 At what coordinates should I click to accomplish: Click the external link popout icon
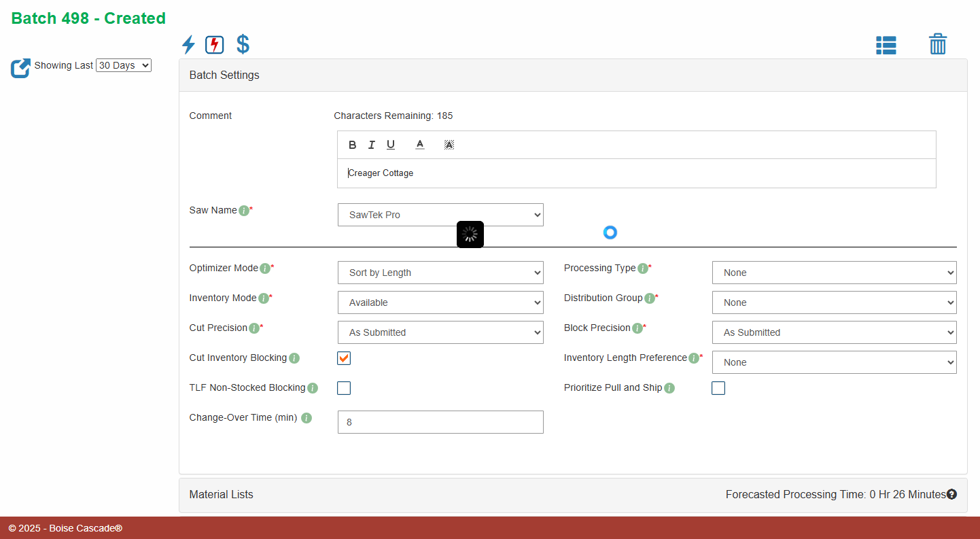(20, 68)
